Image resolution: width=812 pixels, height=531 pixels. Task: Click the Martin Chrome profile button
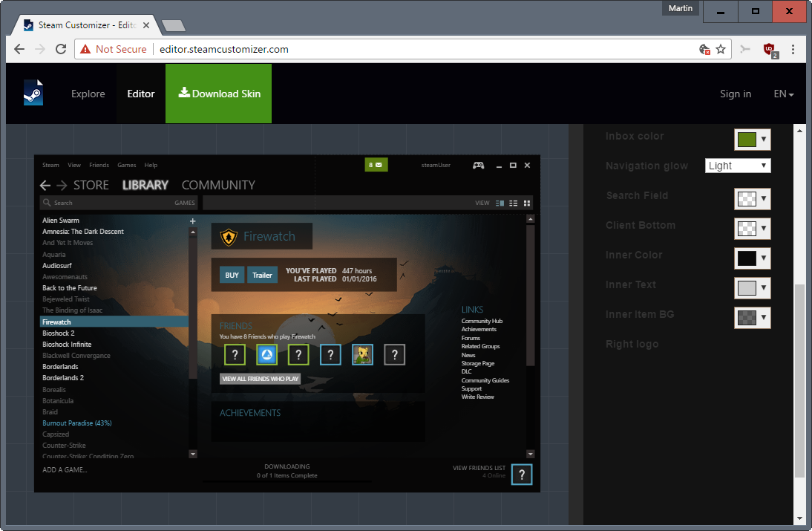681,8
